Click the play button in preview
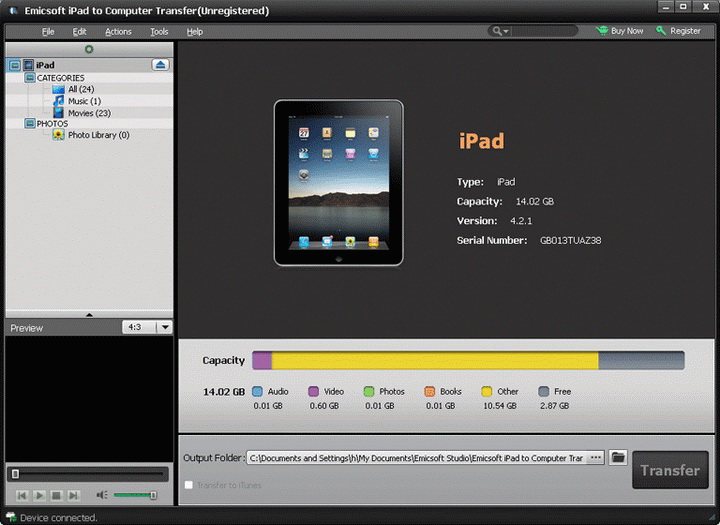The image size is (720, 525). pos(39,495)
